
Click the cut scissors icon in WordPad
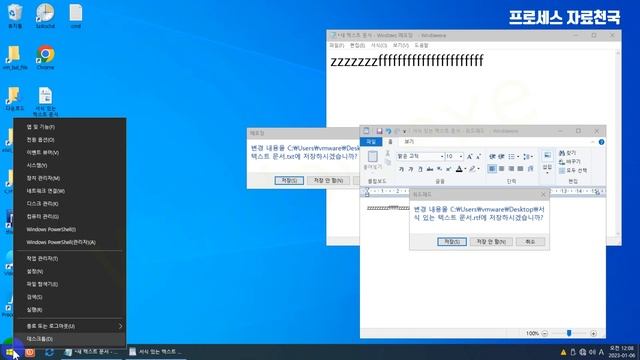click(x=387, y=153)
